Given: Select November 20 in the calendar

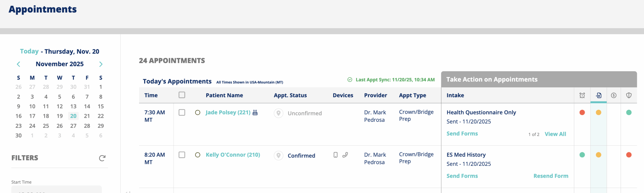Looking at the screenshot, I should 73,116.
